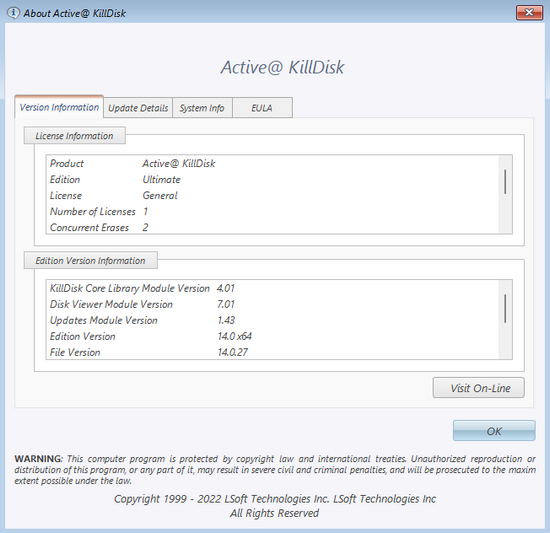This screenshot has height=533, width=550.
Task: Click the bold WARNING text
Action: point(38,459)
